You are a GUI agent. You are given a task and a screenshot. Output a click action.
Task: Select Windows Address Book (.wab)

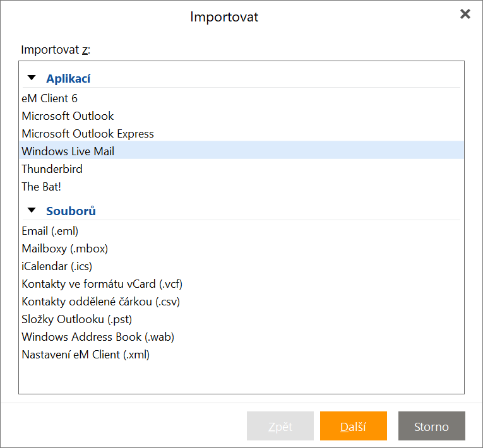pos(241,337)
